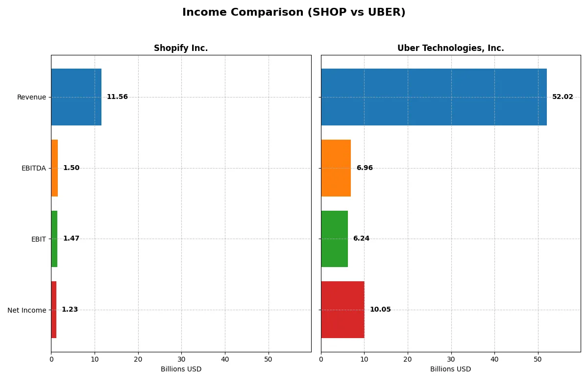The height and width of the screenshot is (392, 588).
Task: Select the Revenue bar in Shopify chart
Action: click(76, 97)
